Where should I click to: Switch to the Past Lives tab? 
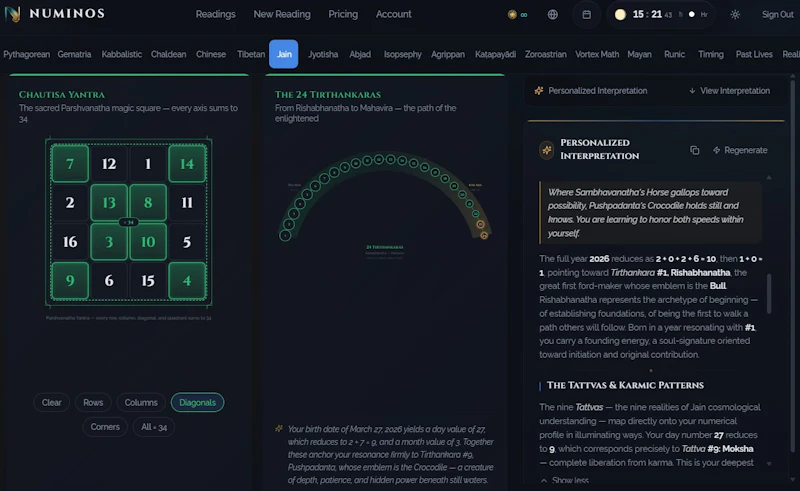[x=754, y=54]
